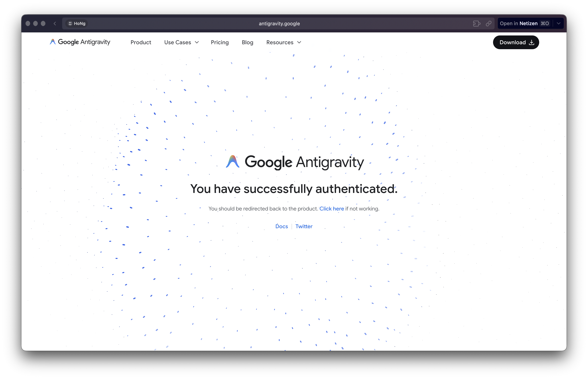Open the Blog nav item
Image resolution: width=588 pixels, height=379 pixels.
coord(247,42)
